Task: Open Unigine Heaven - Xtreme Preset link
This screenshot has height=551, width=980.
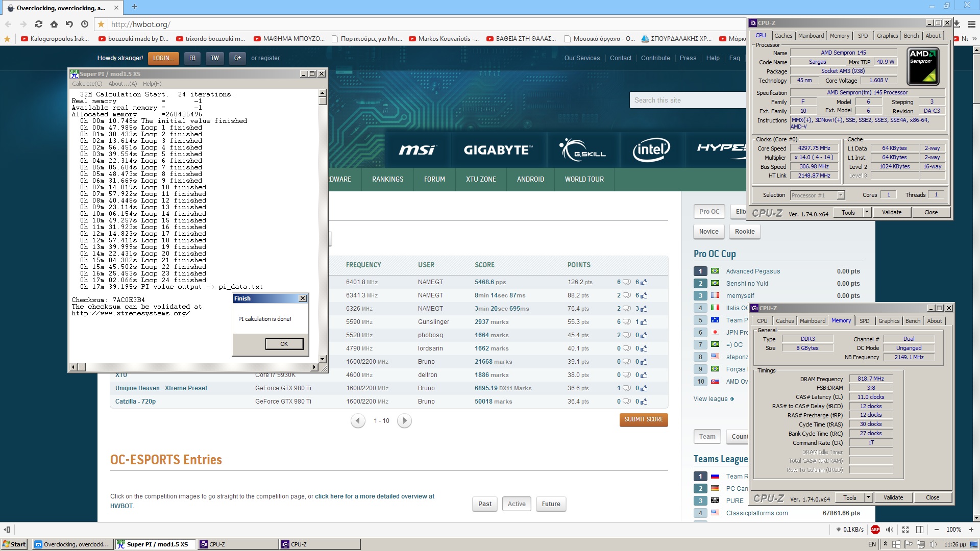Action: [x=161, y=388]
